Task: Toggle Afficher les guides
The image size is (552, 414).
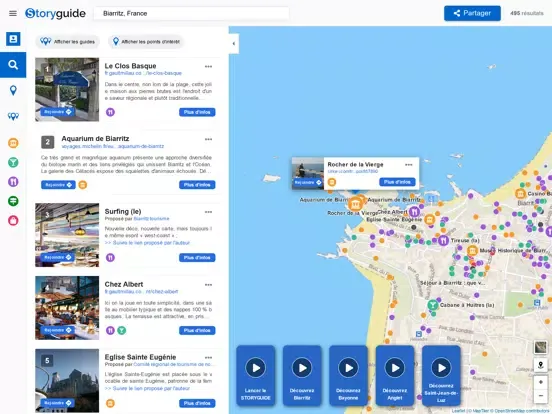Action: coord(68,42)
